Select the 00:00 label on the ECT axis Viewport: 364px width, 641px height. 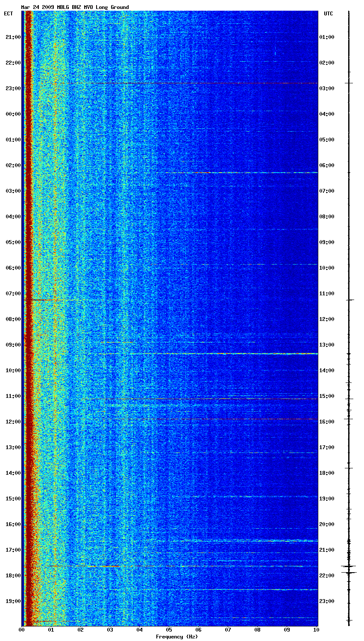tap(13, 114)
